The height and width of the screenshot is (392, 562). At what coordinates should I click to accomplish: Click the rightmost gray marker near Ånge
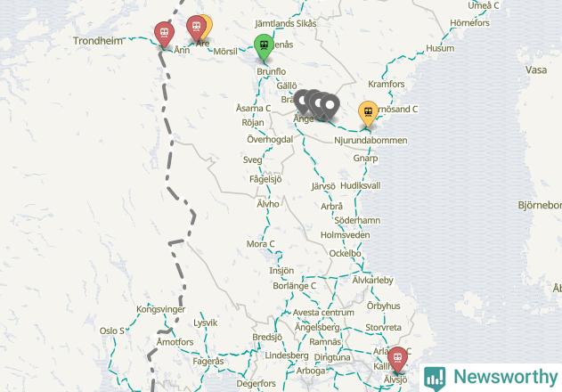coord(330,107)
